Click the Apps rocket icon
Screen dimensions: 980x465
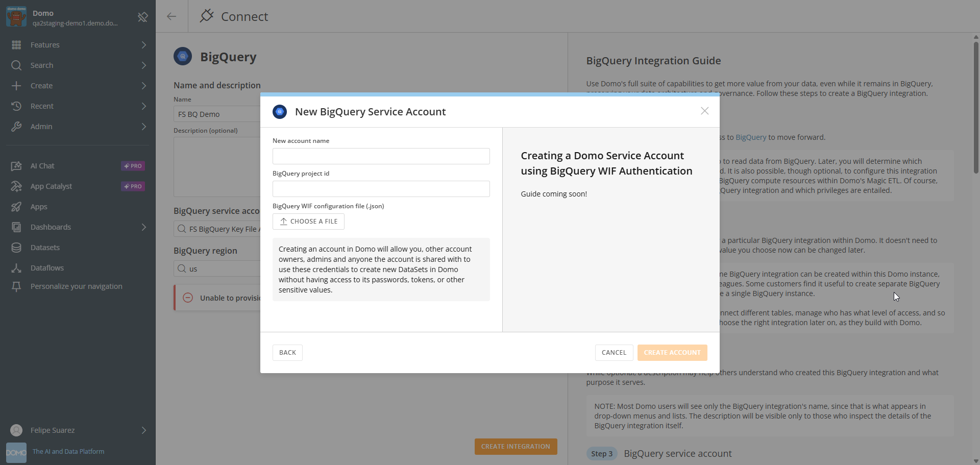[x=16, y=207]
